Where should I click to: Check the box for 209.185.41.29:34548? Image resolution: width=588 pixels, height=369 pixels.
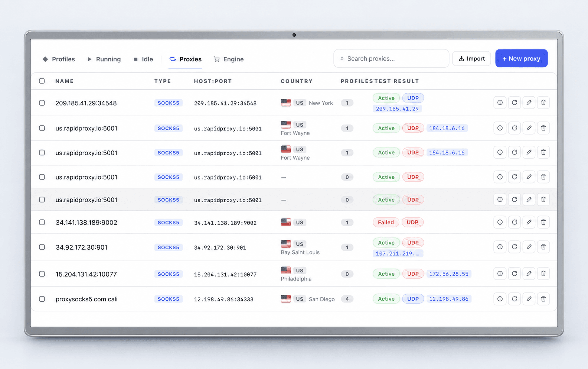point(42,103)
